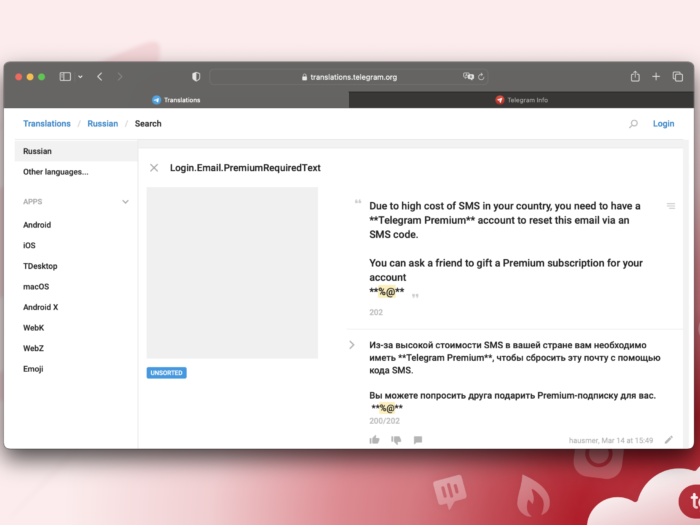Click the English source phrase text
The height and width of the screenshot is (525, 700).
click(506, 249)
